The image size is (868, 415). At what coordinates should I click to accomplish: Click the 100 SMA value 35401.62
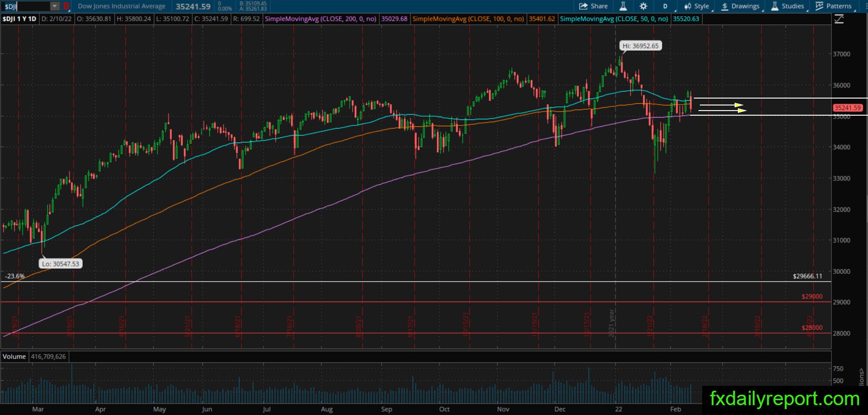(542, 19)
